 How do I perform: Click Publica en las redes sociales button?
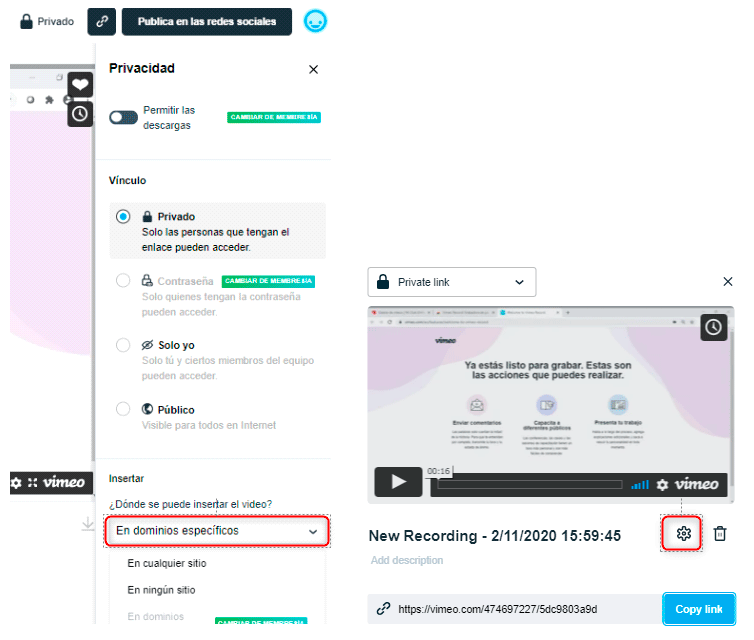point(206,21)
